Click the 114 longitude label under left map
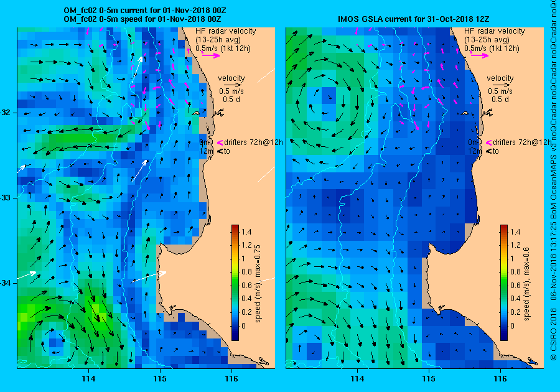The width and height of the screenshot is (560, 392). (88, 379)
